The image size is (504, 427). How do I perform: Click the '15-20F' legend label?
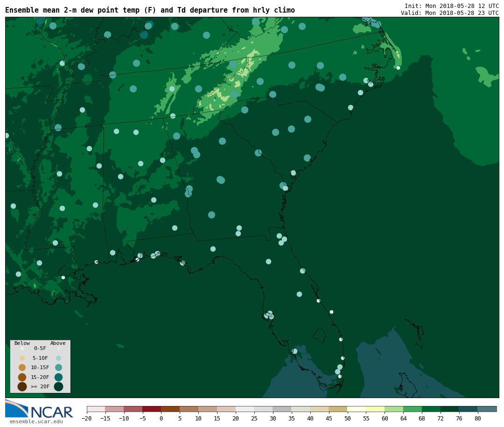pyautogui.click(x=40, y=377)
